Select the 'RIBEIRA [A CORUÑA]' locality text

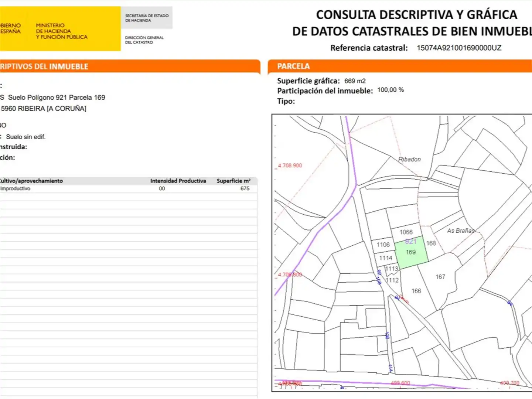click(52, 109)
